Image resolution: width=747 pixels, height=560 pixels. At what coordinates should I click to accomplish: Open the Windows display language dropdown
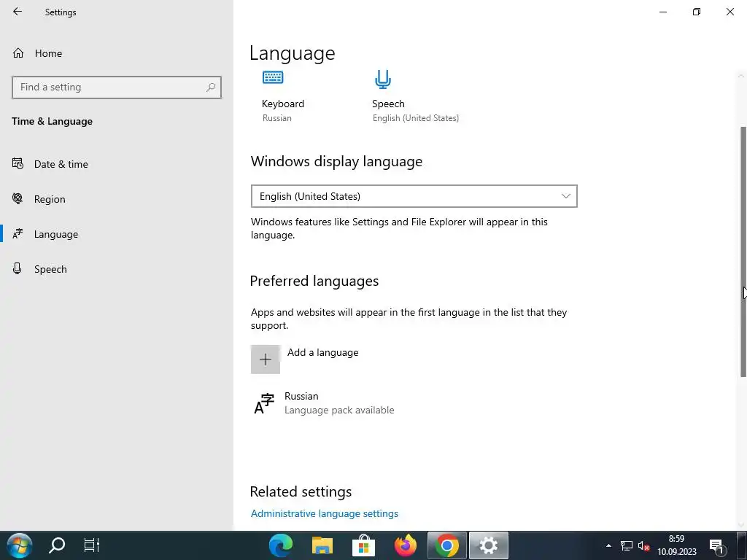point(414,196)
